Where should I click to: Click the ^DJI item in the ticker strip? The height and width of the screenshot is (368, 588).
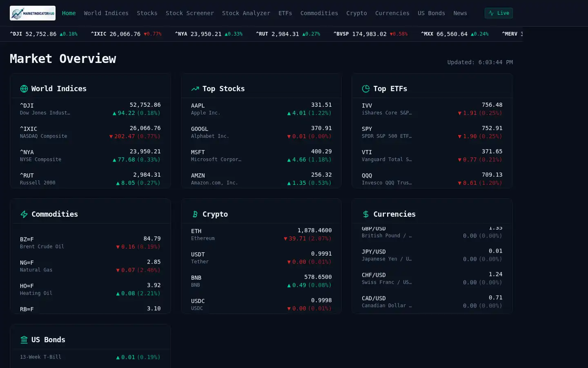click(x=44, y=34)
